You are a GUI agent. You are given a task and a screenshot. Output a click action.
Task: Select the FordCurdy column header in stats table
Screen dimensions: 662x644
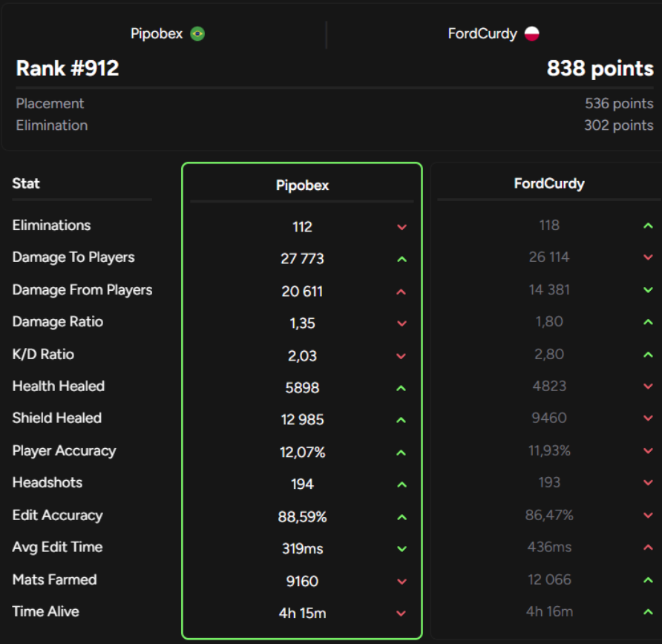549,183
